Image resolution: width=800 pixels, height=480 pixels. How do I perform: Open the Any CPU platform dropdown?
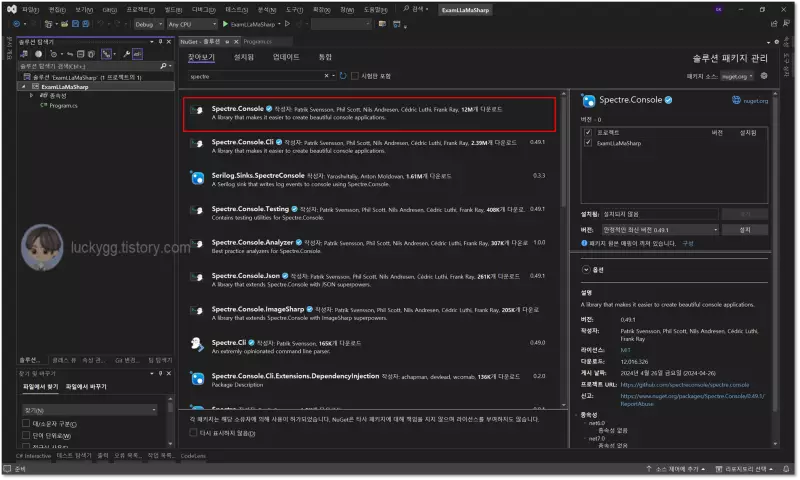tap(192, 24)
